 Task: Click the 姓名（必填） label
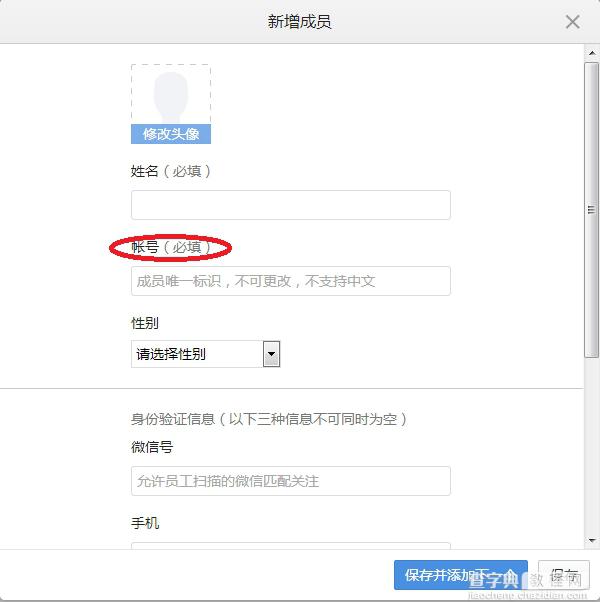(x=171, y=171)
